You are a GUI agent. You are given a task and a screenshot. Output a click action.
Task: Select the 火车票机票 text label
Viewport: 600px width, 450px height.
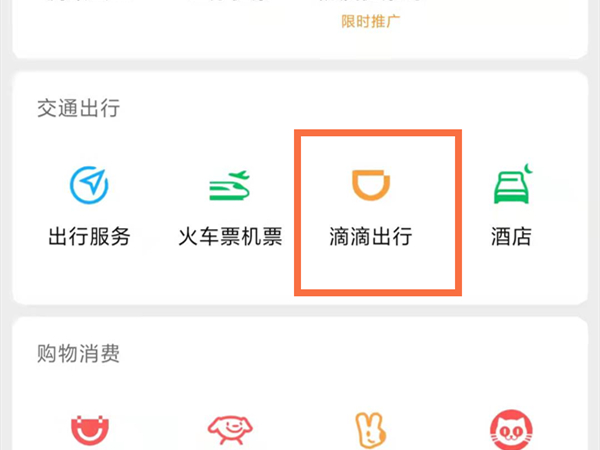(230, 236)
